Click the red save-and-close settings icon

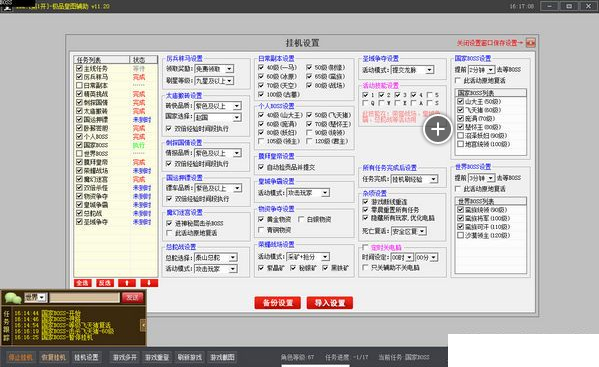coord(531,43)
